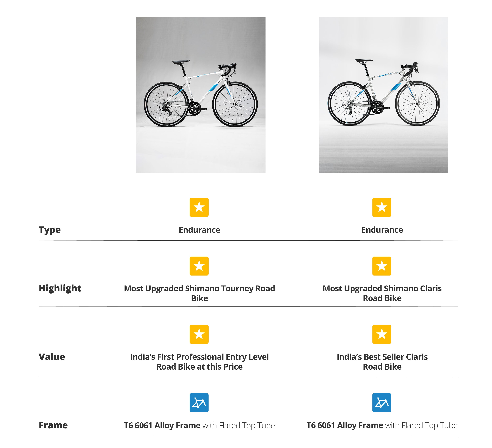Open the white road bike photo
Viewport: 492px width, 448px height.
(201, 95)
